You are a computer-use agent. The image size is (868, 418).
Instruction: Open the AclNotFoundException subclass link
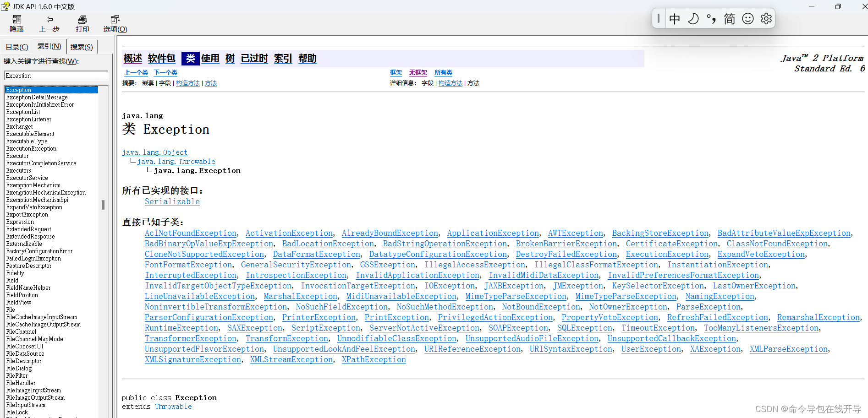pyautogui.click(x=191, y=233)
